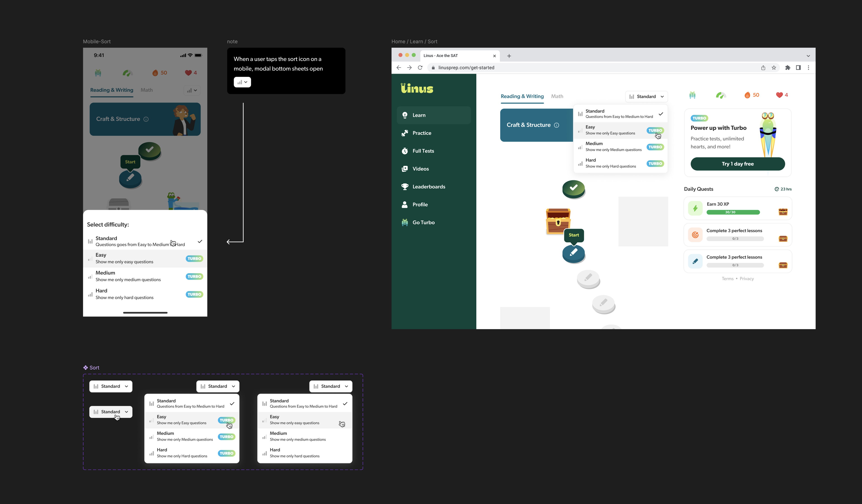This screenshot has width=862, height=504.
Task: Open browser extensions puzzle icon
Action: coord(788,68)
